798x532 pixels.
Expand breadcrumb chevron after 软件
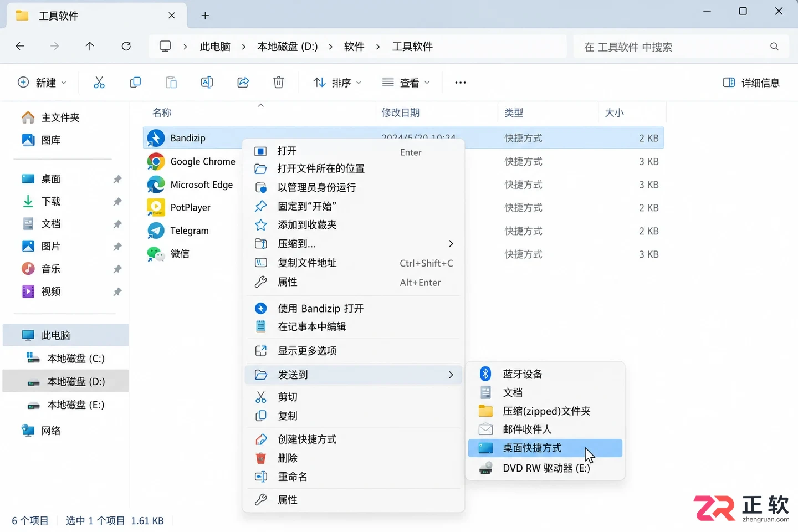tap(378, 47)
